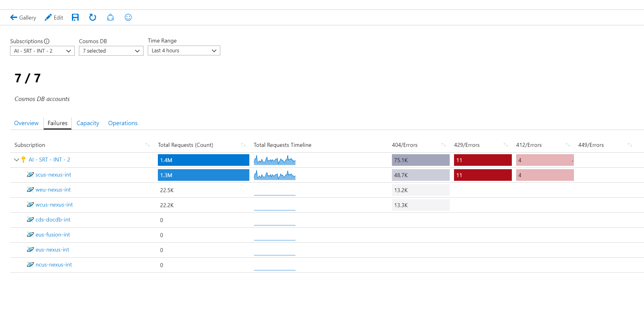This screenshot has height=309, width=644.
Task: Click the Cosmos DB icon beside cds-docdb-int
Action: coord(30,219)
